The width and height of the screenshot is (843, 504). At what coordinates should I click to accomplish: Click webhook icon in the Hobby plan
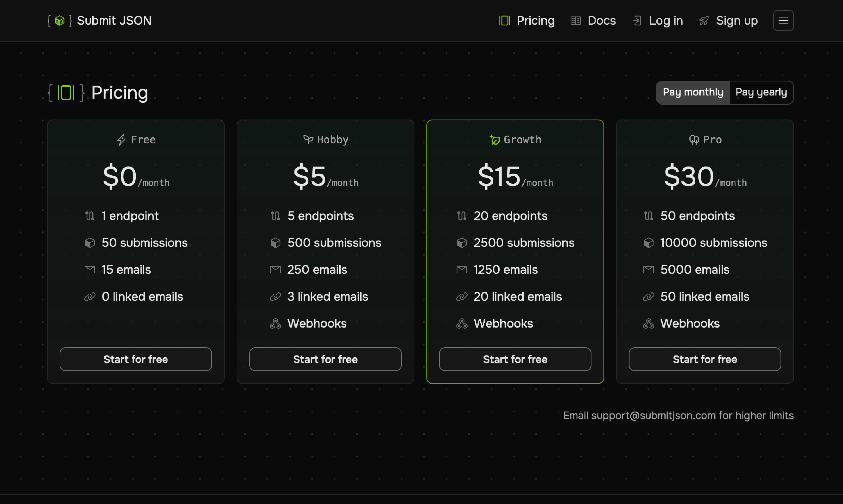(x=275, y=323)
